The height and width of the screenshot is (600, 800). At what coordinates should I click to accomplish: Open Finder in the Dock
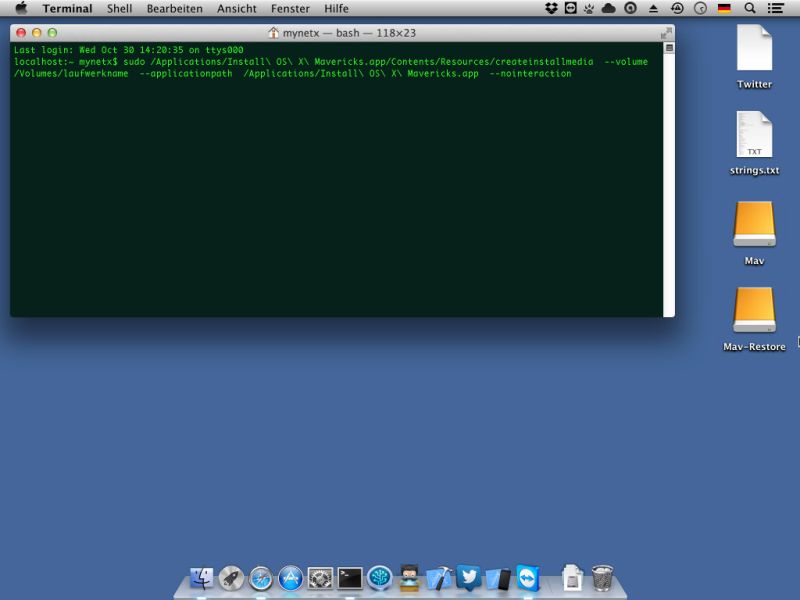202,578
